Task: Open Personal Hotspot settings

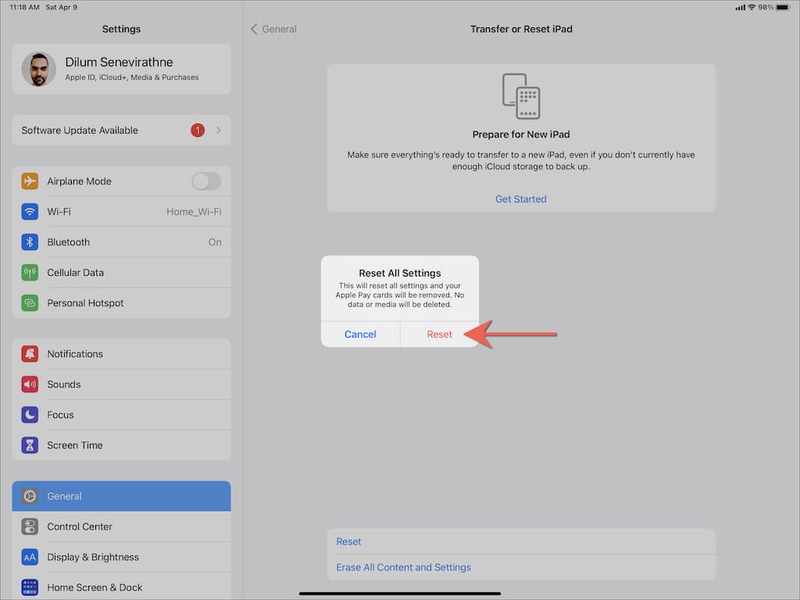Action: pos(121,303)
